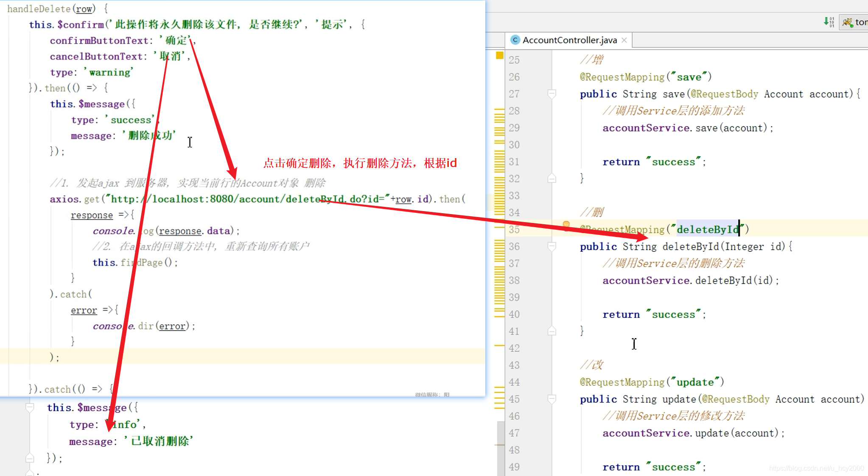Viewport: 868px width, 476px height.
Task: Click cancelButtonText property in confirm options
Action: (96, 56)
